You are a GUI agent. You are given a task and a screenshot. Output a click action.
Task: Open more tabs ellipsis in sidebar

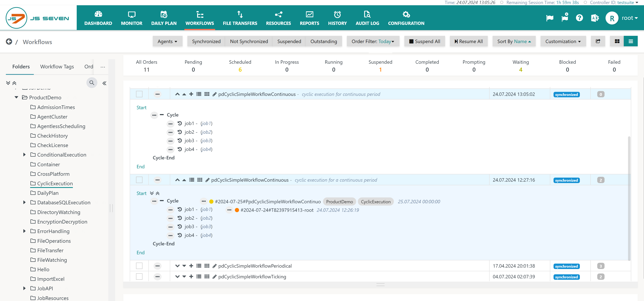point(103,67)
